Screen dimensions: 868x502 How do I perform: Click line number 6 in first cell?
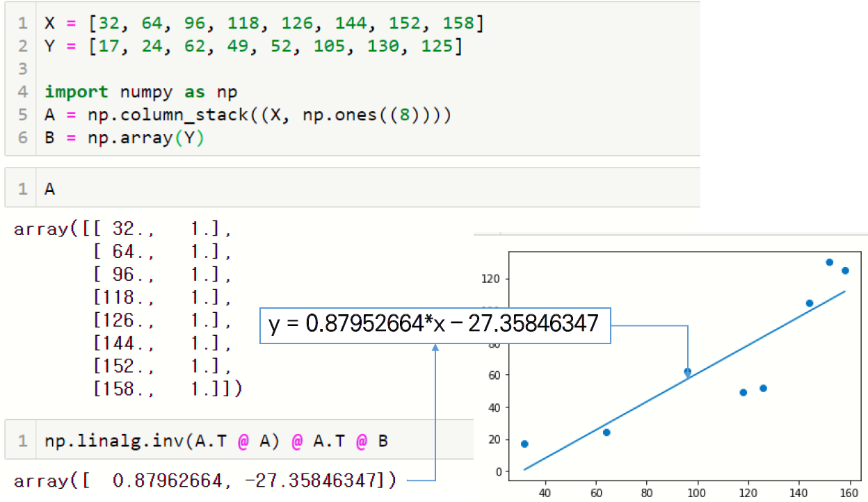[x=23, y=138]
